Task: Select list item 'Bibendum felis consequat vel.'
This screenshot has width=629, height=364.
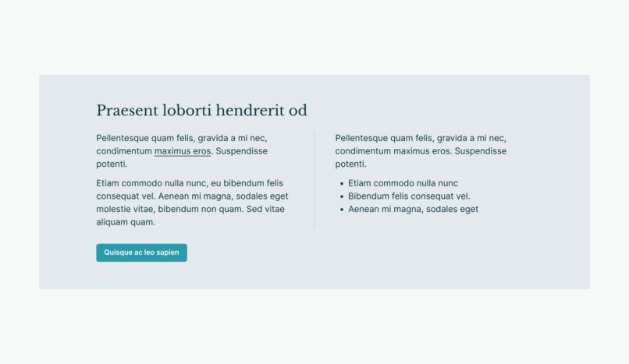Action: 409,196
